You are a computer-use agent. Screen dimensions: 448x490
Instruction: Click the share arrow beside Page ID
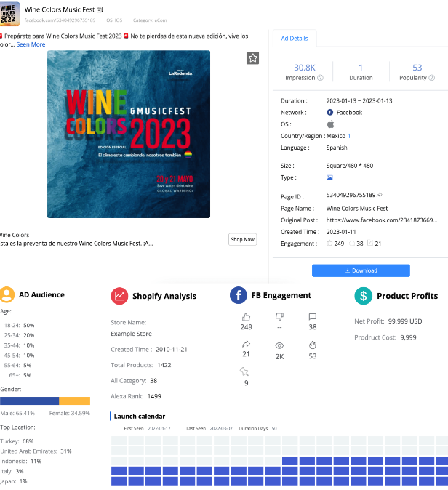point(379,195)
